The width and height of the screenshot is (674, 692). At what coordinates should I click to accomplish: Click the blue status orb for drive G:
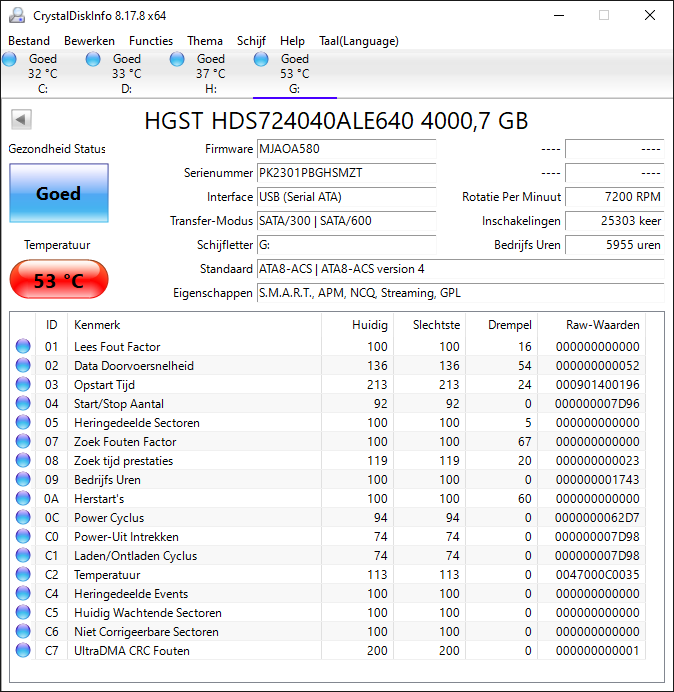(x=261, y=59)
